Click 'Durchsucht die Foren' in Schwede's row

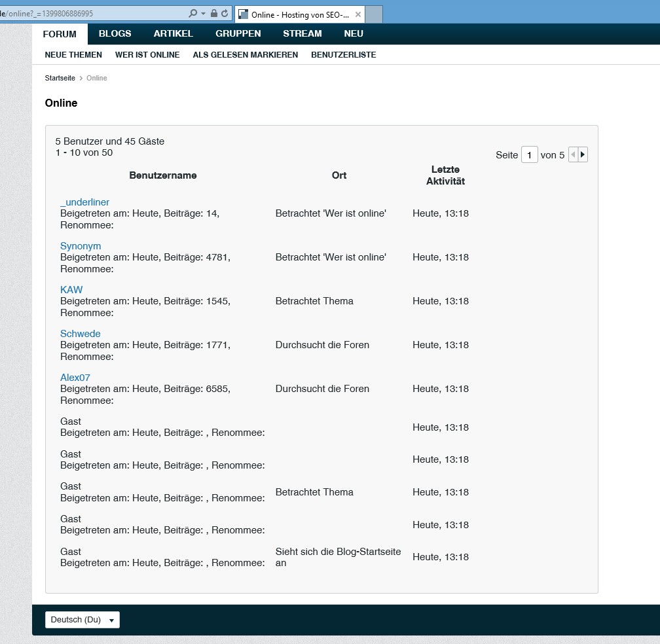click(x=322, y=344)
